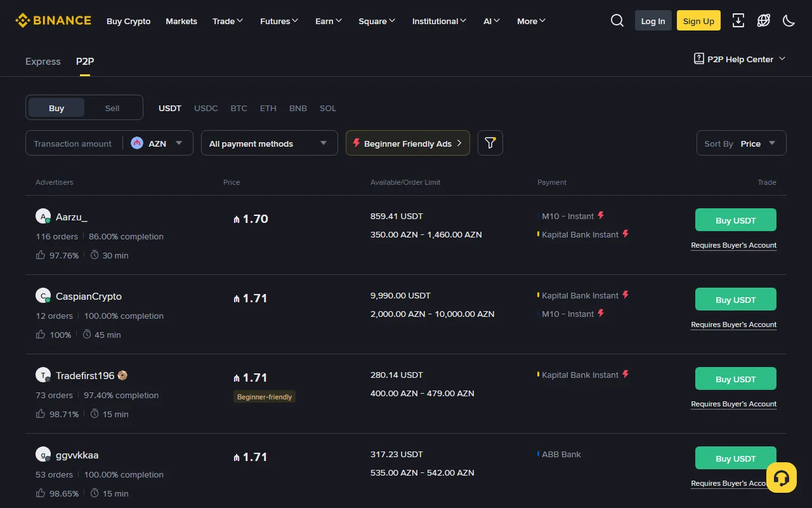Open the support chat headset icon
812x508 pixels.
782,478
